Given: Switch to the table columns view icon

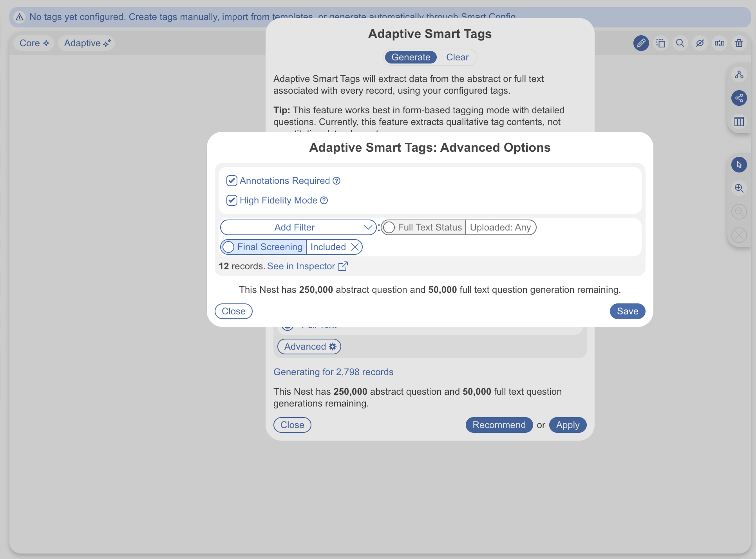Looking at the screenshot, I should pyautogui.click(x=739, y=122).
